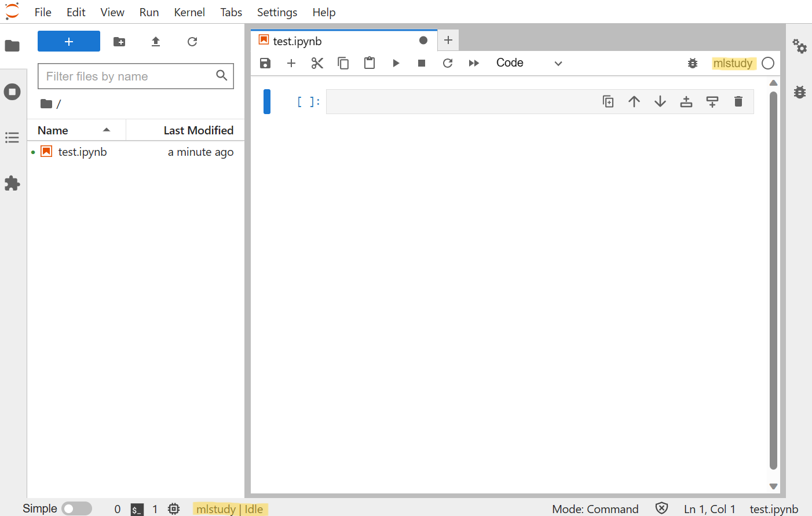Upload files with the upload icon
This screenshot has height=516, width=812.
pyautogui.click(x=156, y=42)
